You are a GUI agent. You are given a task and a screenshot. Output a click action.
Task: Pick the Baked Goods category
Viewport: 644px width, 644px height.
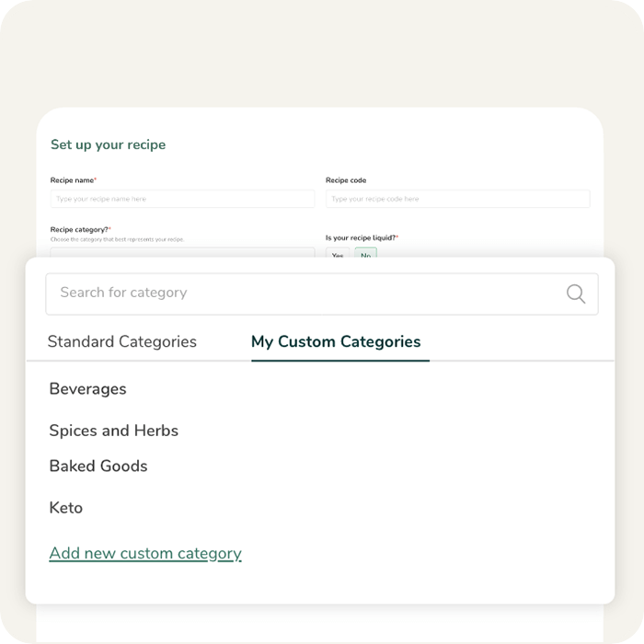pyautogui.click(x=98, y=466)
